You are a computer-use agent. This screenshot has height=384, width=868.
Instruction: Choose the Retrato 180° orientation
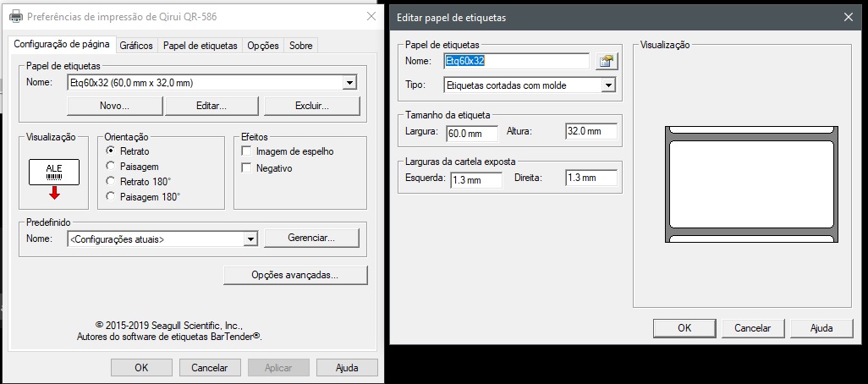coord(111,181)
